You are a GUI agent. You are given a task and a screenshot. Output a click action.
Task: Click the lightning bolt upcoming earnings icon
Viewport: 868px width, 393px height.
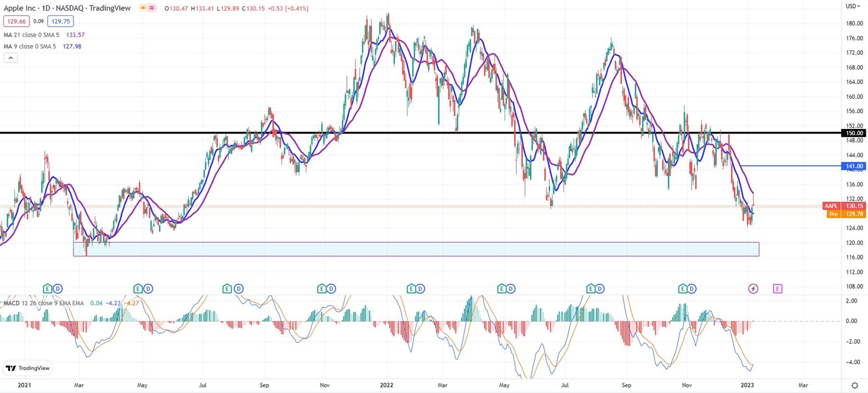(x=754, y=288)
